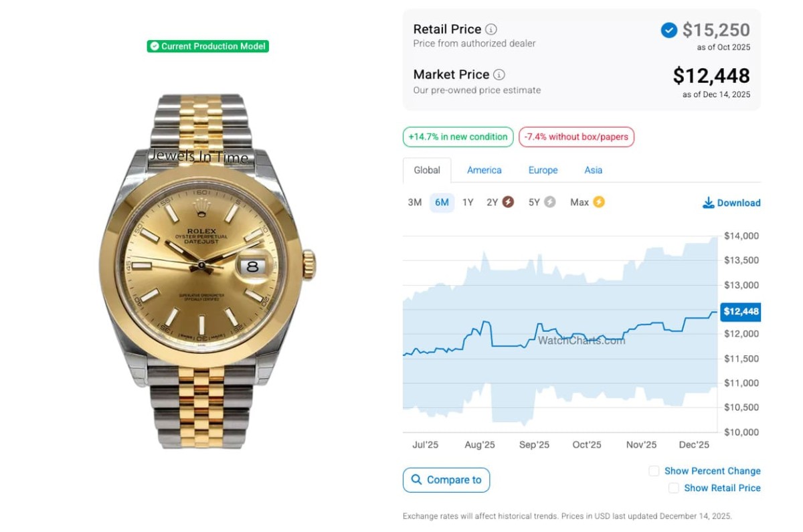Screen dimensions: 803x532
Task: Click the Download chart icon
Action: tap(708, 203)
